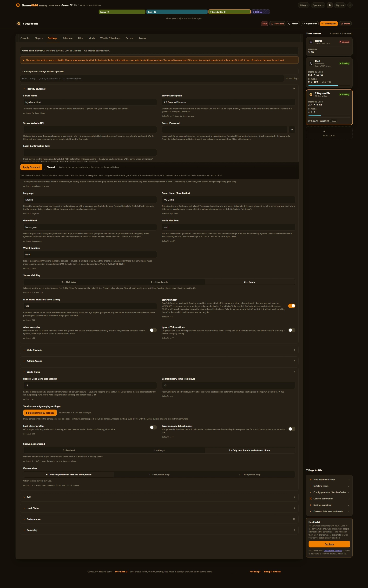Click external arrow icon on Operator
Viewport: 368px width, 588px height.
point(323,5)
